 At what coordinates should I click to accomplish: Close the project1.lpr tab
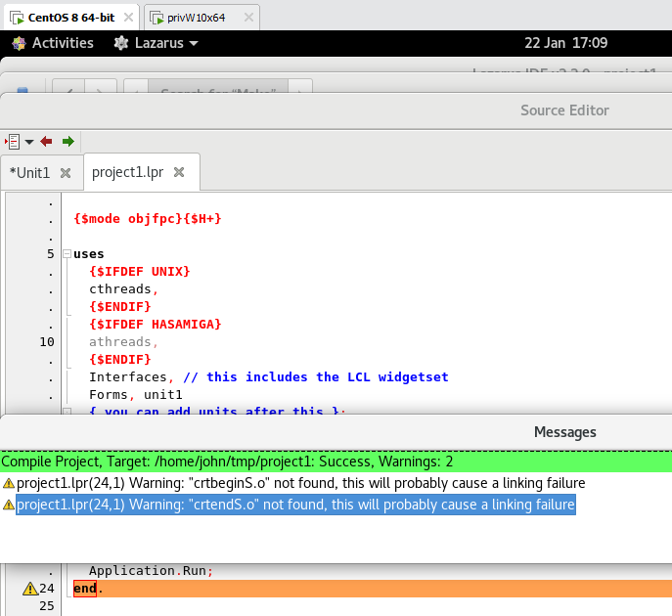(x=179, y=172)
